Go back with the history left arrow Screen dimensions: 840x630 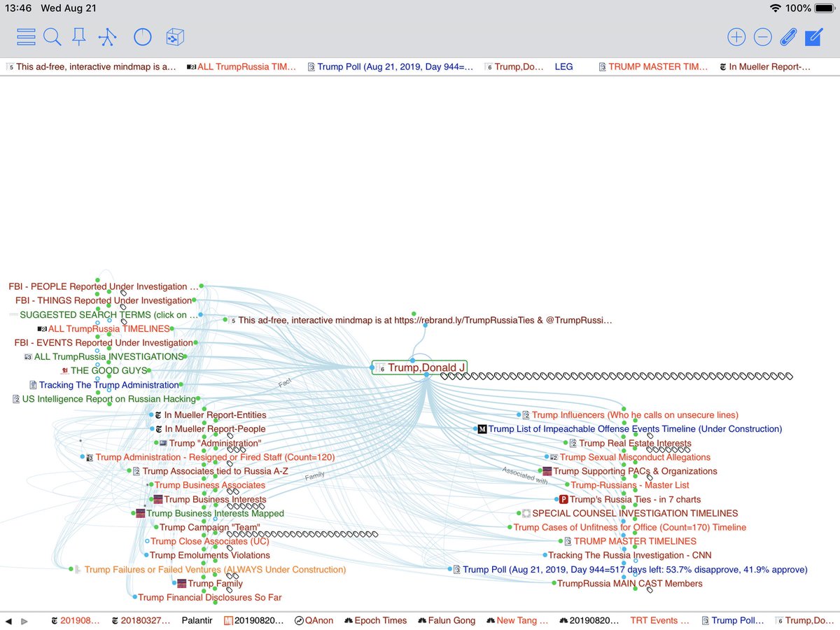[x=9, y=621]
